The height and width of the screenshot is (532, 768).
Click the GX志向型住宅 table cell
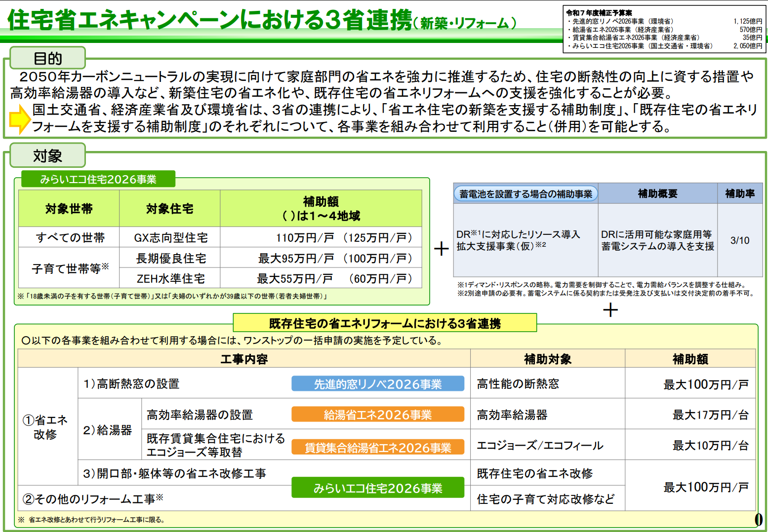tap(170, 238)
